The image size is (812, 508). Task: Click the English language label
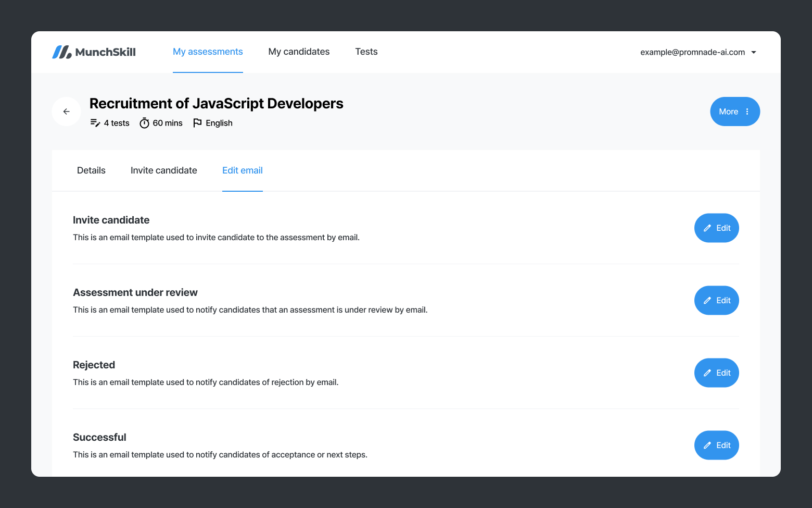click(x=219, y=123)
